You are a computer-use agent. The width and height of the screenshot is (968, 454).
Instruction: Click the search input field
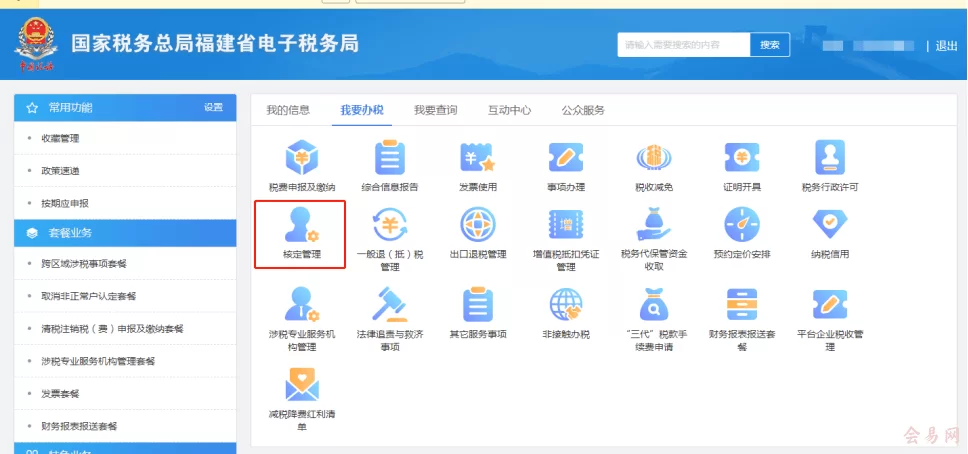683,45
